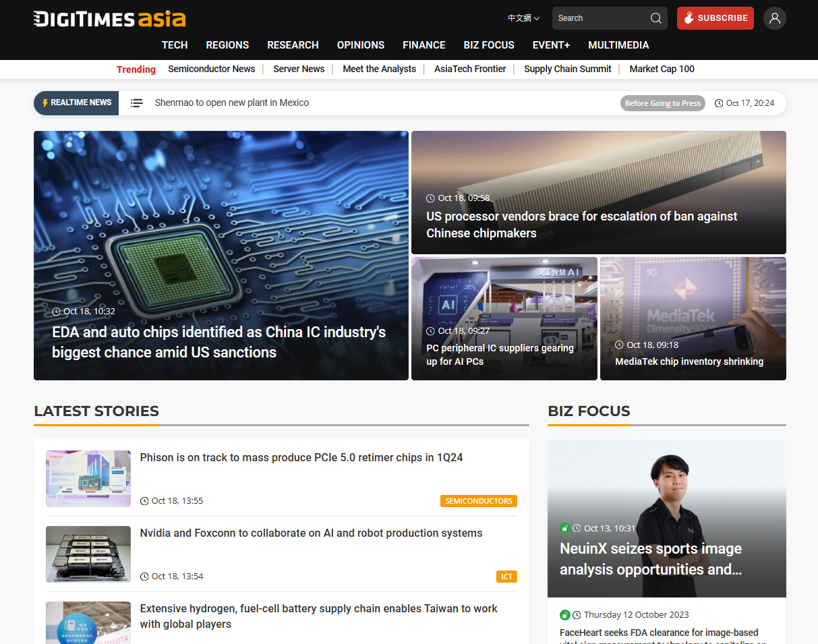This screenshot has height=644, width=818.
Task: Open the REGIONS menu
Action: point(227,45)
